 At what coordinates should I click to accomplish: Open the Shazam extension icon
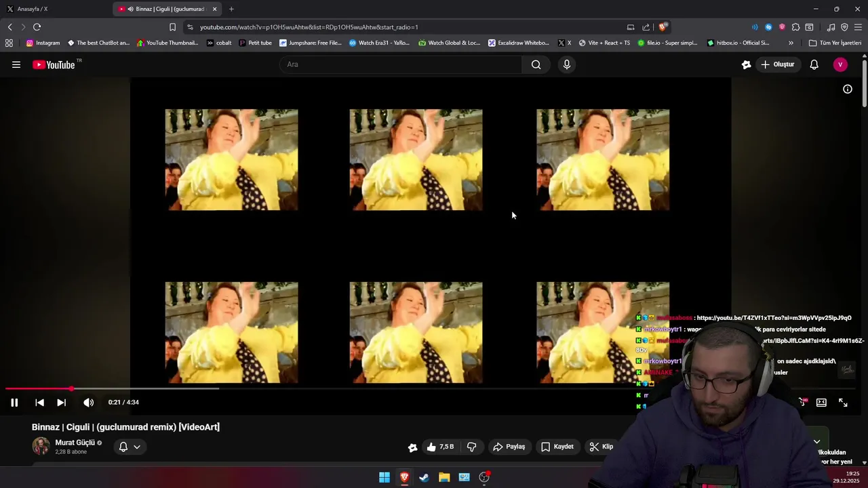[768, 27]
